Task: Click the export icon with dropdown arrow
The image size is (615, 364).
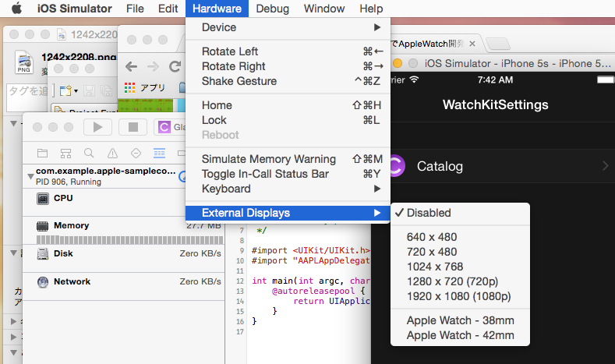Action: point(69,91)
